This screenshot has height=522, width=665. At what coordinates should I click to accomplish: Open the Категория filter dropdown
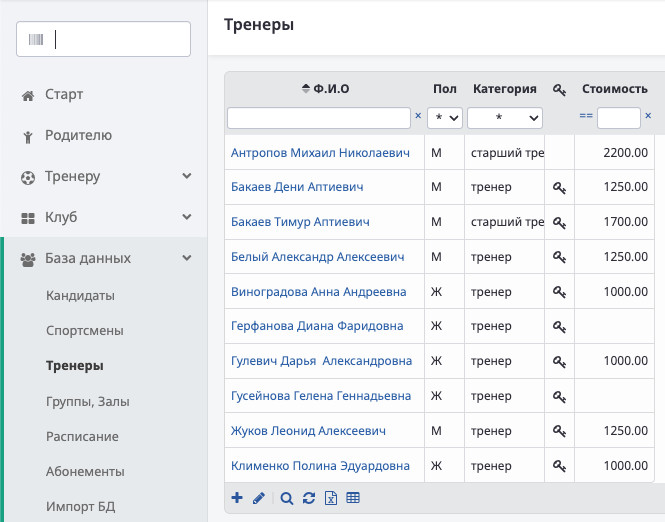(x=505, y=117)
